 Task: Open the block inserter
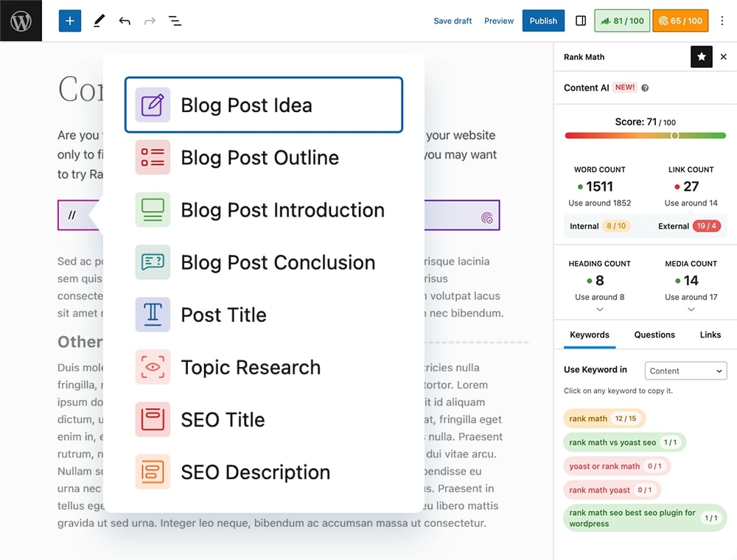(69, 21)
